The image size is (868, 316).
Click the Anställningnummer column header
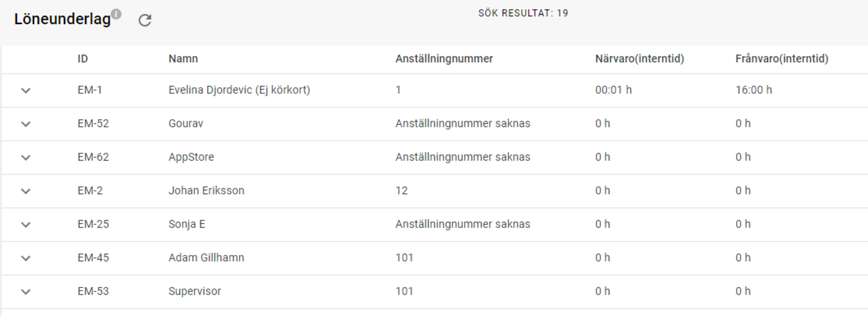click(x=444, y=58)
